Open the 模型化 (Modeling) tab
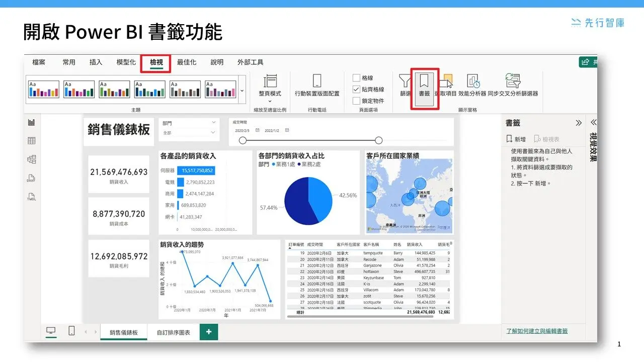This screenshot has width=644, height=362. [126, 62]
